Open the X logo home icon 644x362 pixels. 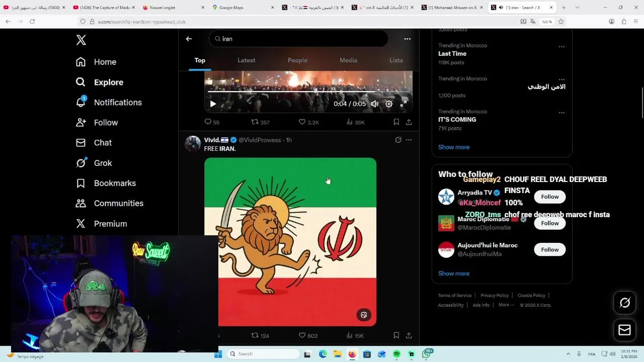tap(81, 40)
